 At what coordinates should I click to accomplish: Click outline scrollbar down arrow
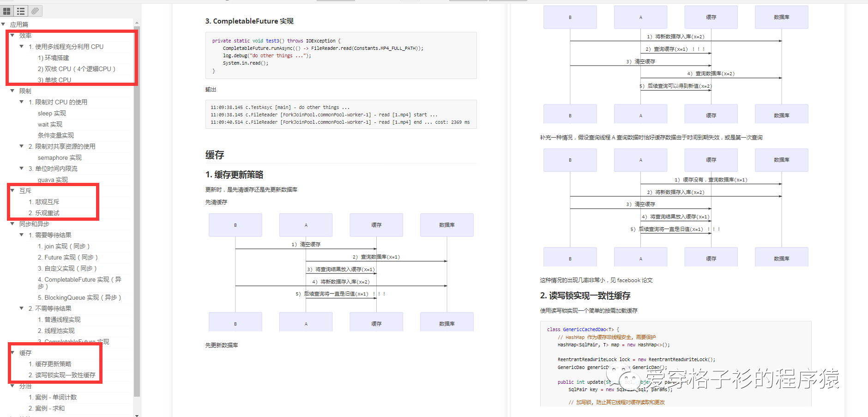point(137,415)
